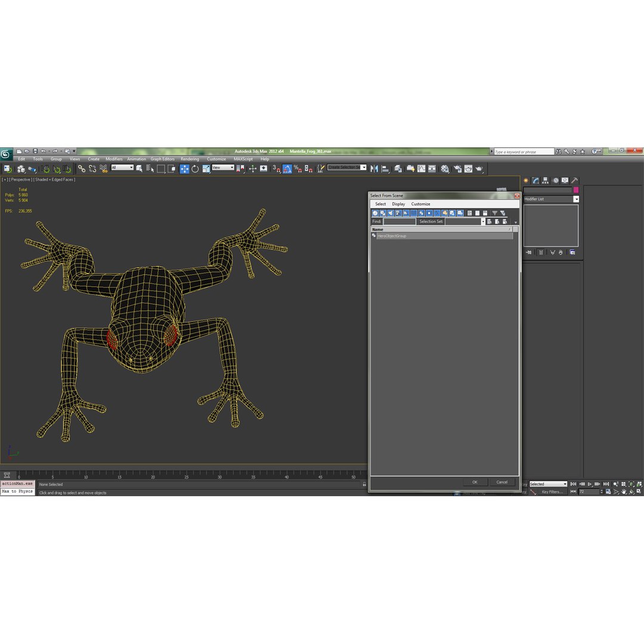Open the MAXScript menu
Screen dimensions: 644x644
click(x=243, y=159)
